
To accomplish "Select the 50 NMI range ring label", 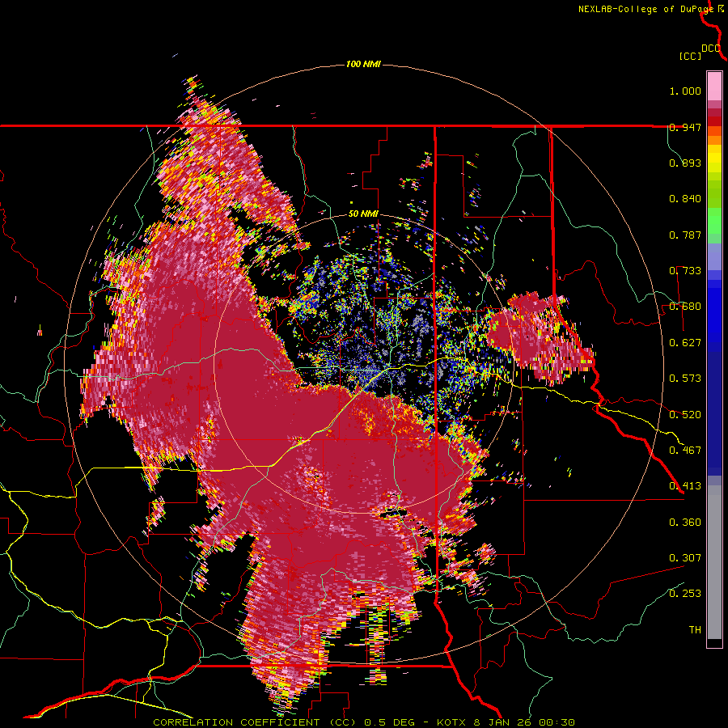I will [363, 214].
